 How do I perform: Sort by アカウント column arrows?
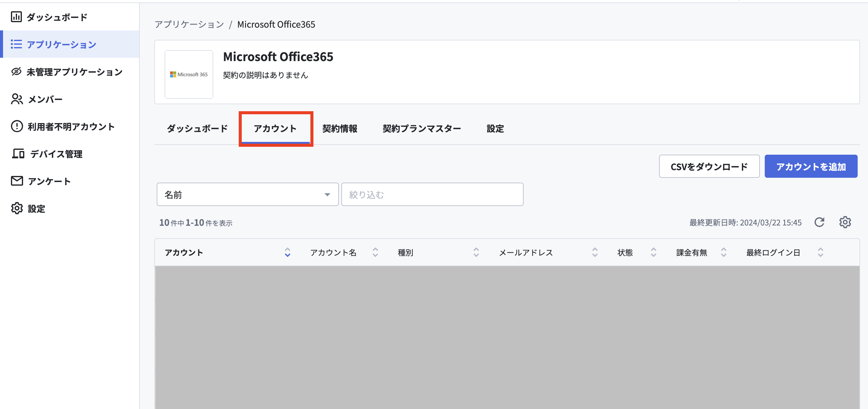[287, 252]
